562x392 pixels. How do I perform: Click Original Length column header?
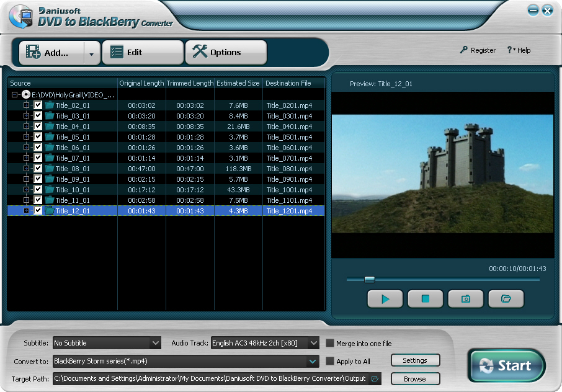(x=141, y=83)
